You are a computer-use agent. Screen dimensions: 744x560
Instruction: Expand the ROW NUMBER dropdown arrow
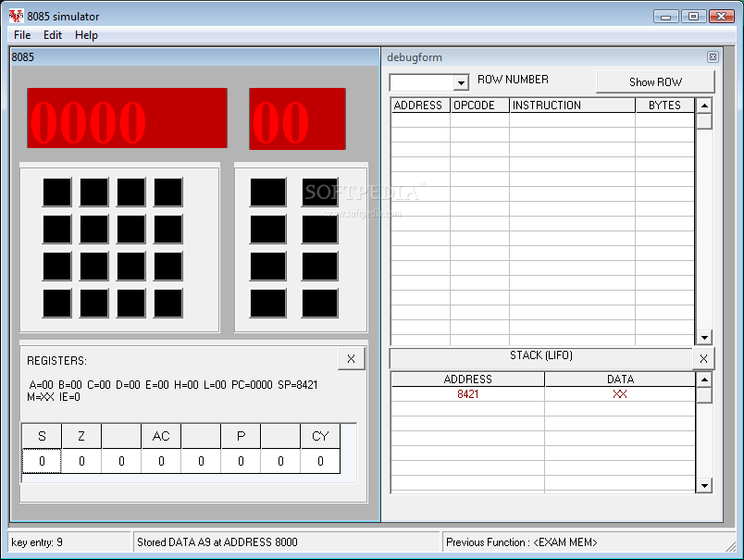tap(461, 83)
